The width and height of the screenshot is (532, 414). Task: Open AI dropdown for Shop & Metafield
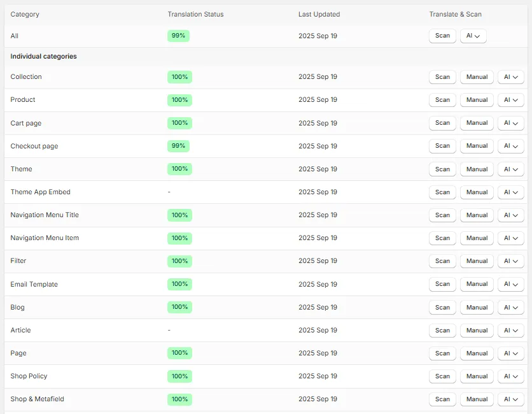pos(510,399)
